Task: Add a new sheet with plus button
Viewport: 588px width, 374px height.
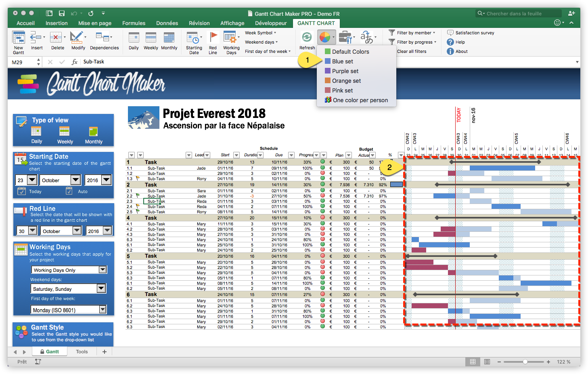Action: (105, 351)
